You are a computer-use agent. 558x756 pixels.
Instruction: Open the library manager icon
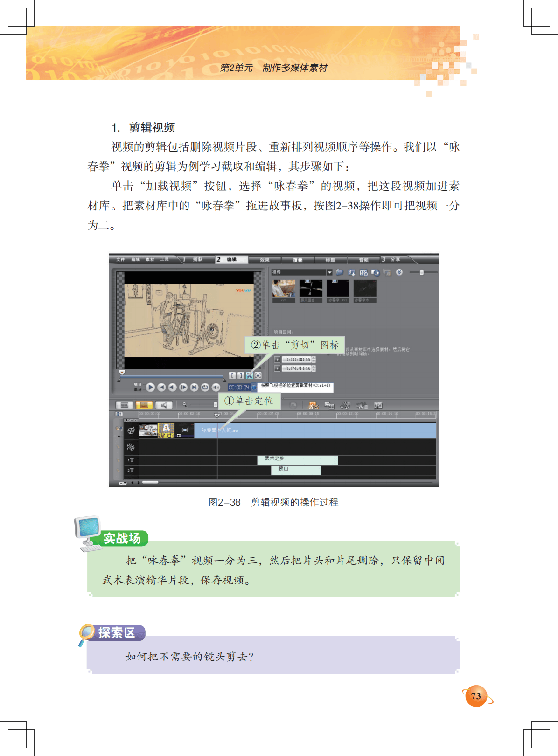pos(364,272)
